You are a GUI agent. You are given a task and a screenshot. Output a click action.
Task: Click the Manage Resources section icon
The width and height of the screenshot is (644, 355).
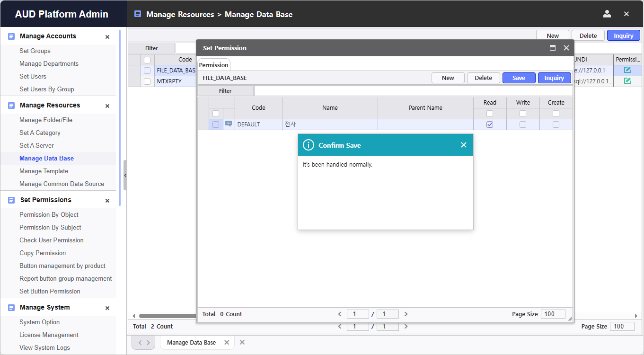(11, 105)
